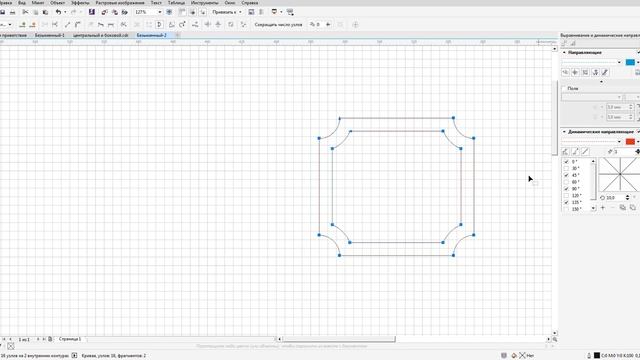The image size is (640, 360).
Task: Open the Undo history dropdown arrow
Action: [x=65, y=12]
